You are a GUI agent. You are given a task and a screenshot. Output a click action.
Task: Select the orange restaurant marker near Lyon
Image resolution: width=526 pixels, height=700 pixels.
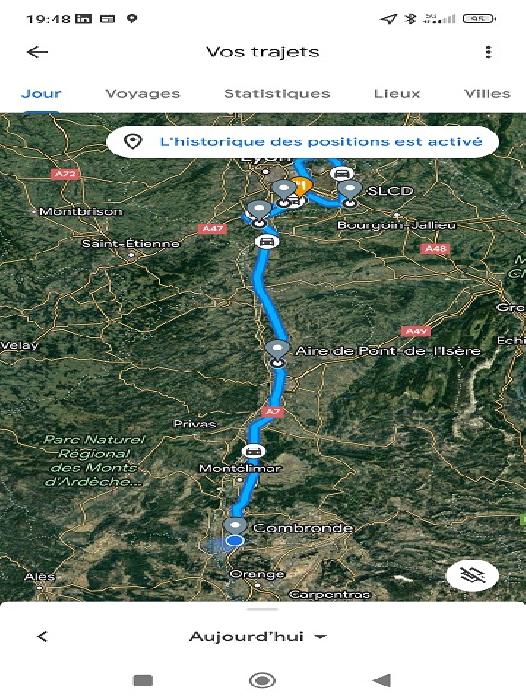click(301, 184)
